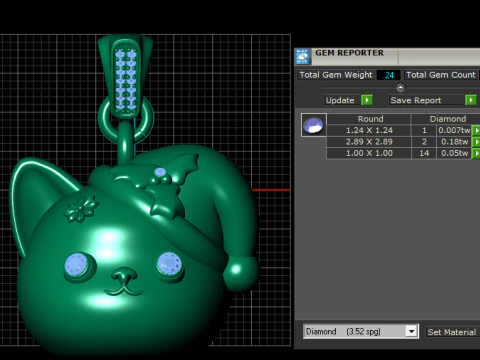Click the Total Gem Weight value .24

[389, 75]
